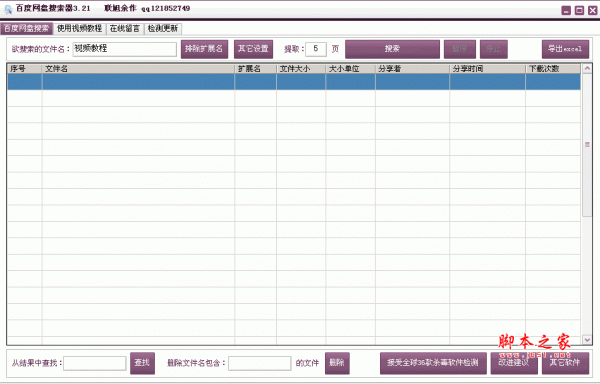Click the pause button next to search
The width and height of the screenshot is (600, 384).
[x=460, y=49]
